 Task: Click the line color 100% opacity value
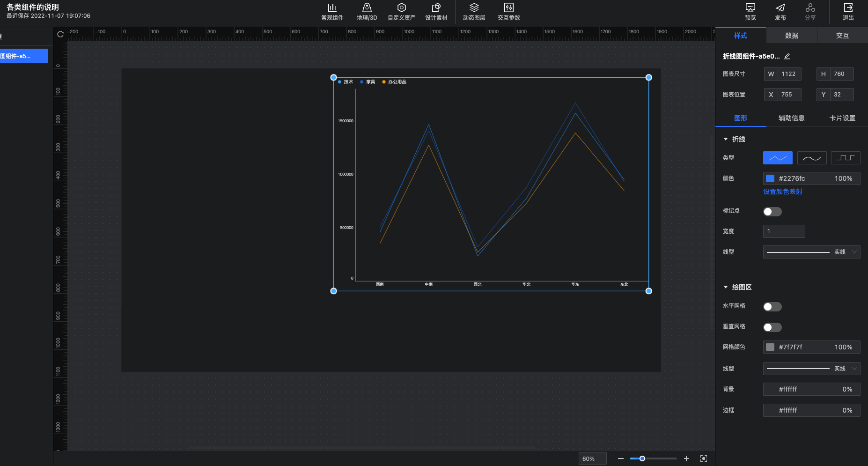[843, 178]
